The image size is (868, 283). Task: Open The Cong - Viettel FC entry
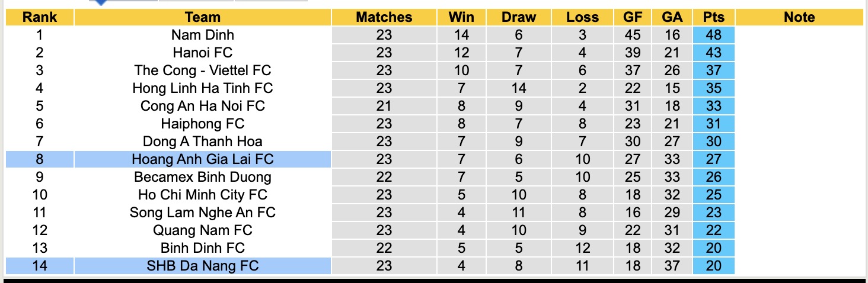[202, 70]
